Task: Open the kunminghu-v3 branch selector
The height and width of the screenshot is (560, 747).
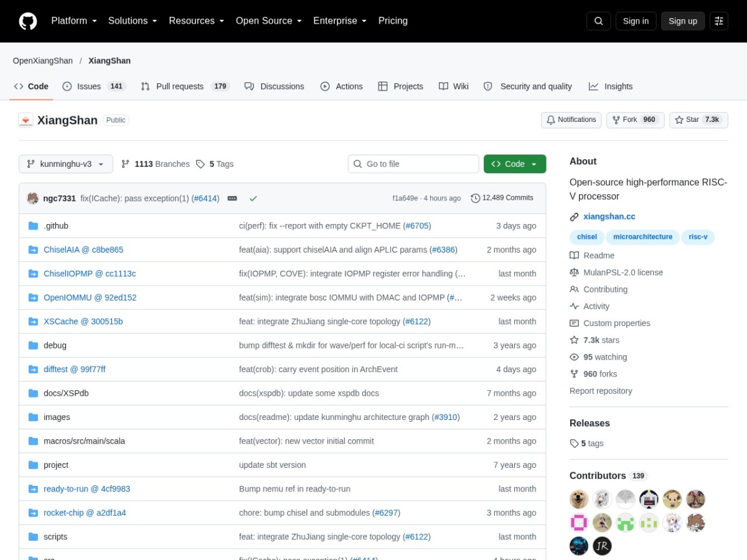Action: (66, 164)
